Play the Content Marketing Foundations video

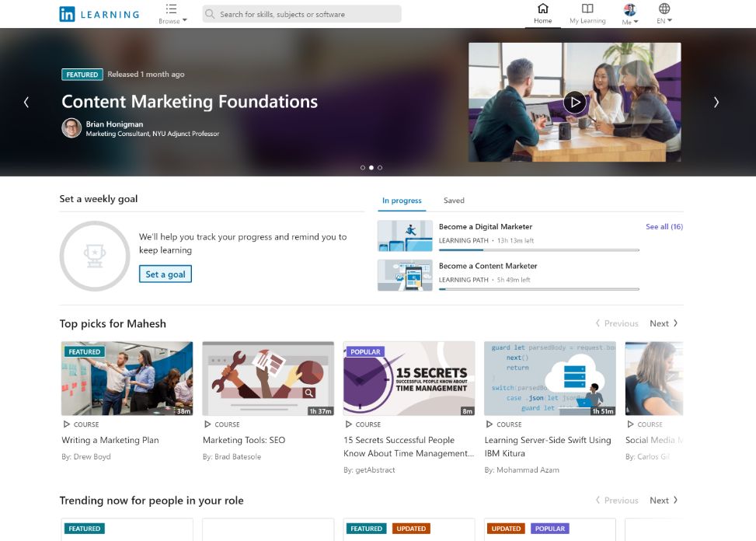click(x=574, y=102)
